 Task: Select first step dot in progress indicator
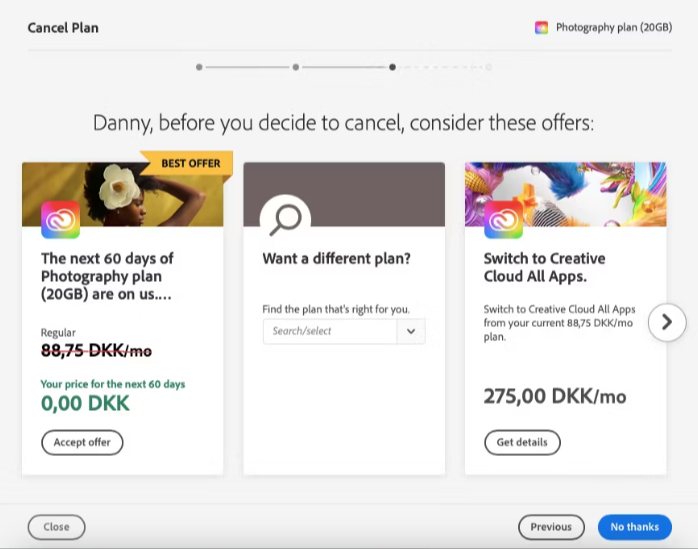click(x=199, y=67)
